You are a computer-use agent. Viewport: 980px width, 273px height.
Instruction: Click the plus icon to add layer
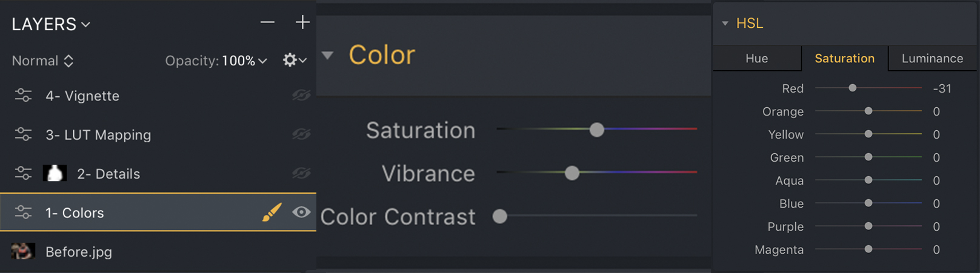pyautogui.click(x=302, y=22)
